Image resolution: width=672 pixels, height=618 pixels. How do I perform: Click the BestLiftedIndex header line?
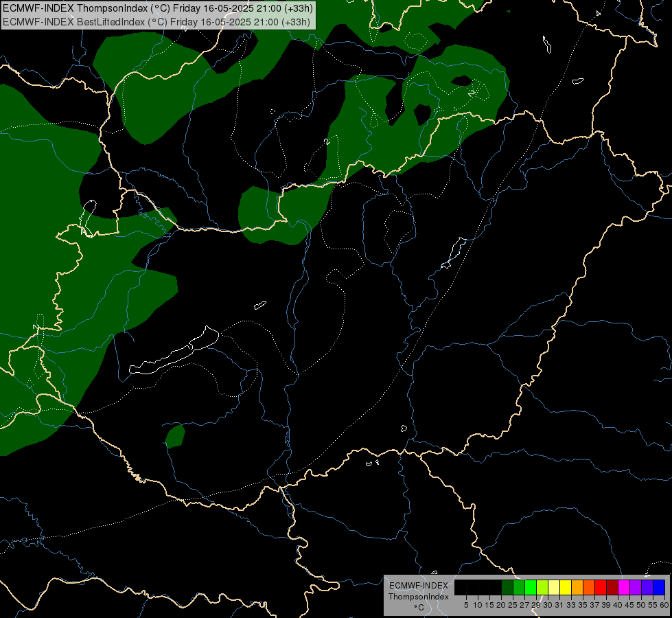157,22
